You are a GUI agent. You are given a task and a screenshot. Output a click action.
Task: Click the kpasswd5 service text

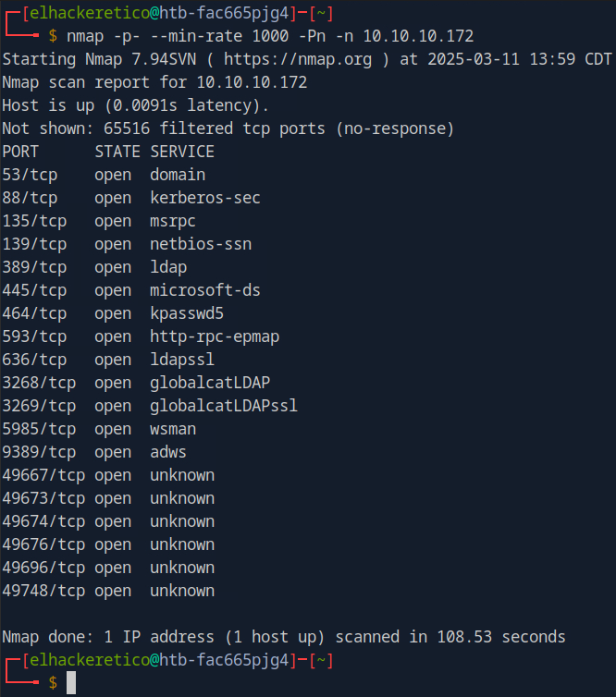[x=187, y=313]
